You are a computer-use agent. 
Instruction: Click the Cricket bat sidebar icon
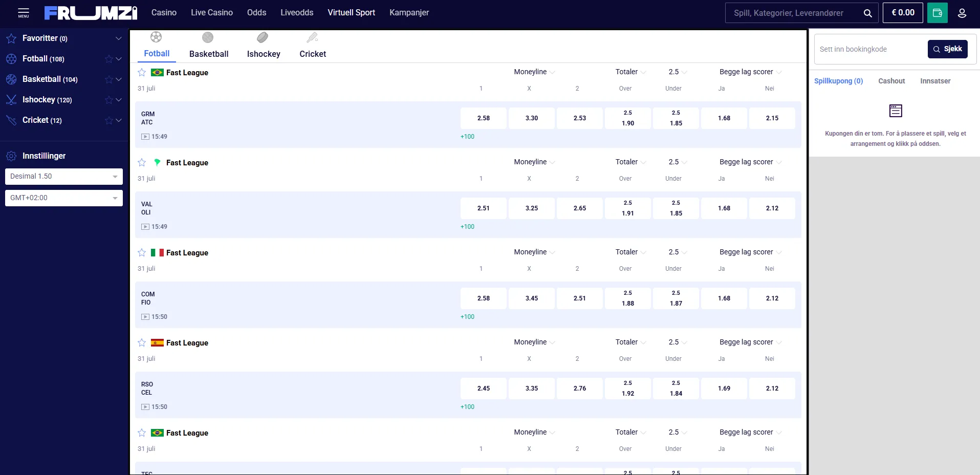click(x=11, y=120)
